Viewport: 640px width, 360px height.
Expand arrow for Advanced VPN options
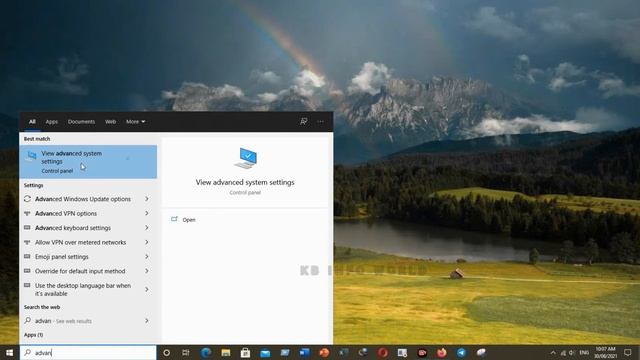point(147,213)
